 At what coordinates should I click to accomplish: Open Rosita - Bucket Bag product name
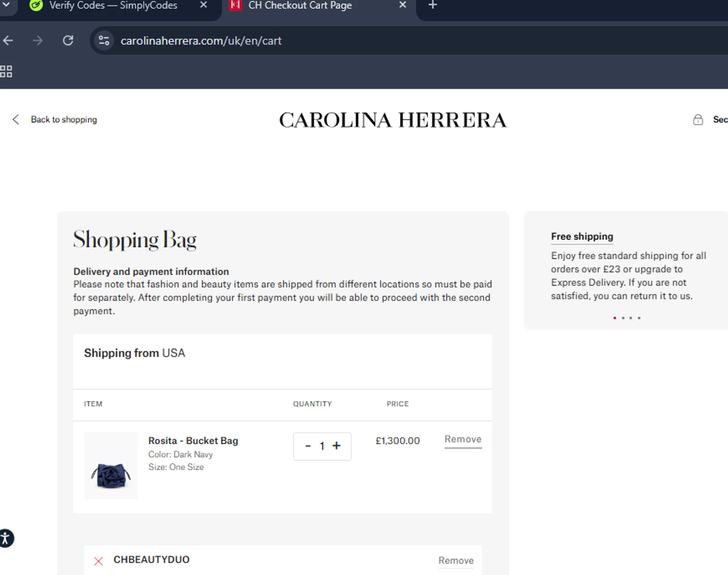pos(193,440)
